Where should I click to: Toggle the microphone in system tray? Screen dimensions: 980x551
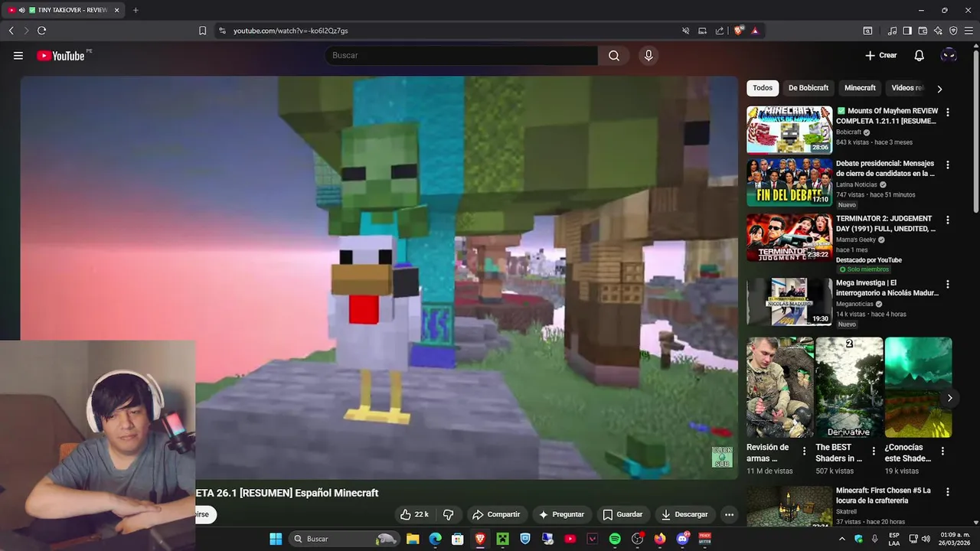874,539
